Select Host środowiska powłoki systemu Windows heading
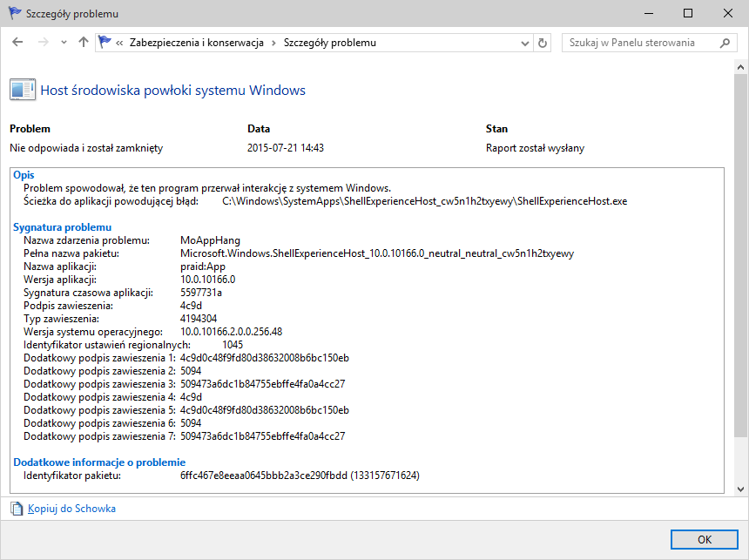749x560 pixels. 173,91
